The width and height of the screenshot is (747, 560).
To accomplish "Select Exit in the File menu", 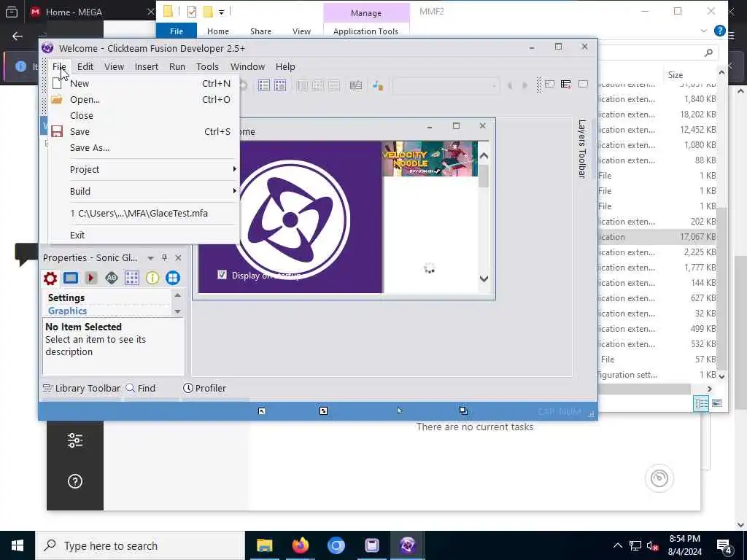I will click(x=143, y=236).
